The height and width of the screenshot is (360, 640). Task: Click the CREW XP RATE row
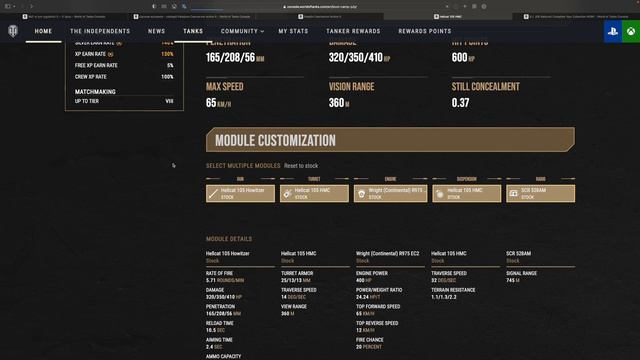(124, 77)
